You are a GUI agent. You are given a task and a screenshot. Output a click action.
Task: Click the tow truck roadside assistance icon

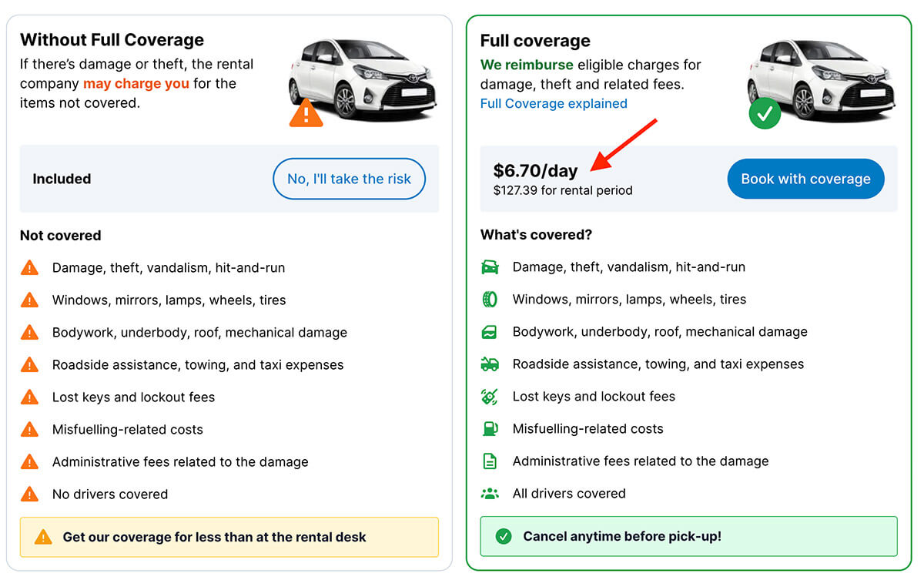tap(490, 364)
